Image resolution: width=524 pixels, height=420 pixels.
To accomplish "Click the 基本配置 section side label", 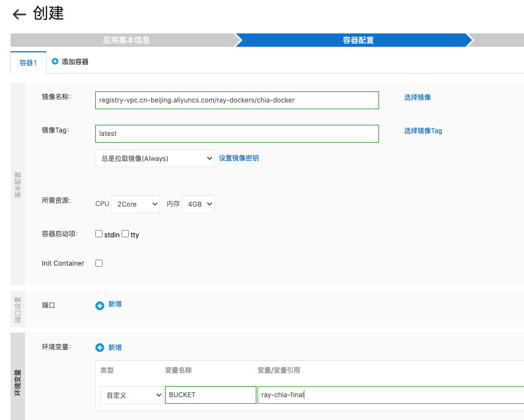I will pyautogui.click(x=18, y=184).
